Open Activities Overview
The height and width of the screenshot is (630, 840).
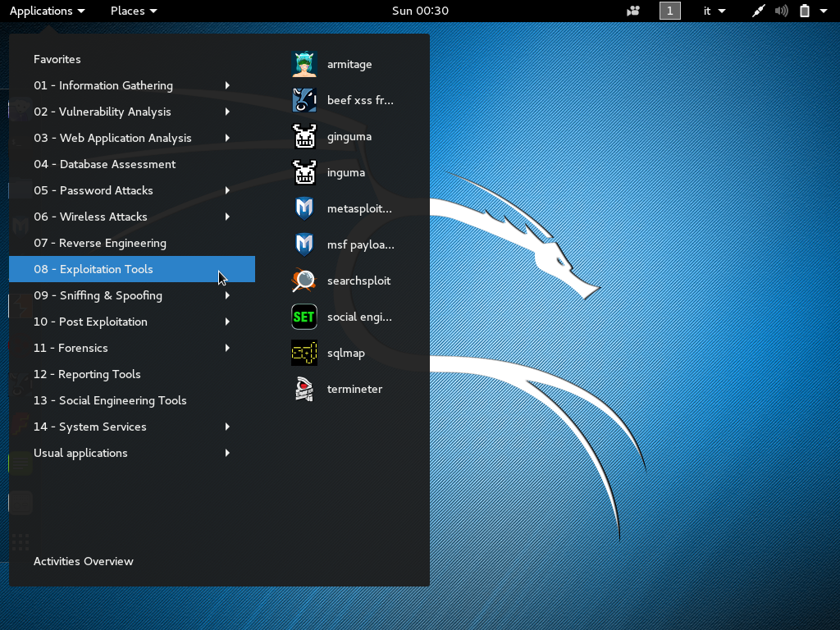pyautogui.click(x=84, y=561)
